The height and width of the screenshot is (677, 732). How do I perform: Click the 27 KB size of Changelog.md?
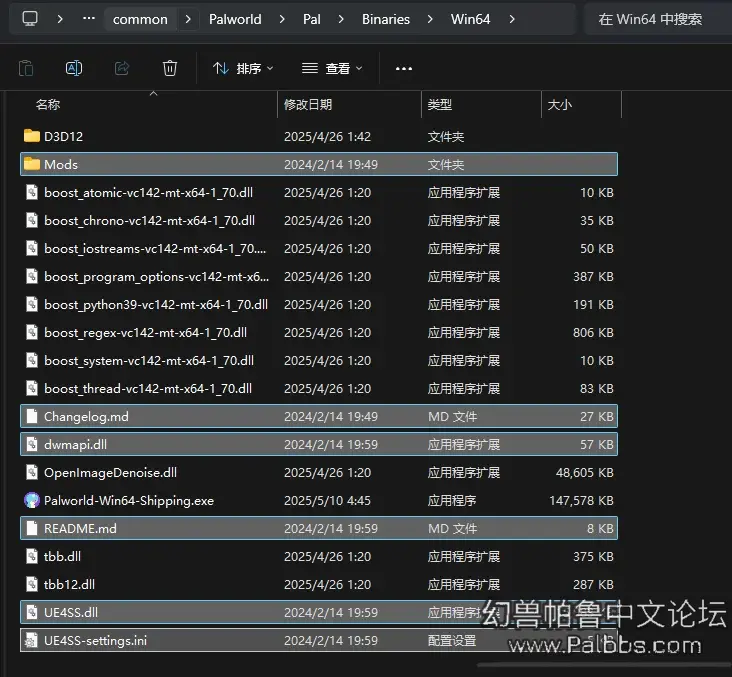[597, 416]
